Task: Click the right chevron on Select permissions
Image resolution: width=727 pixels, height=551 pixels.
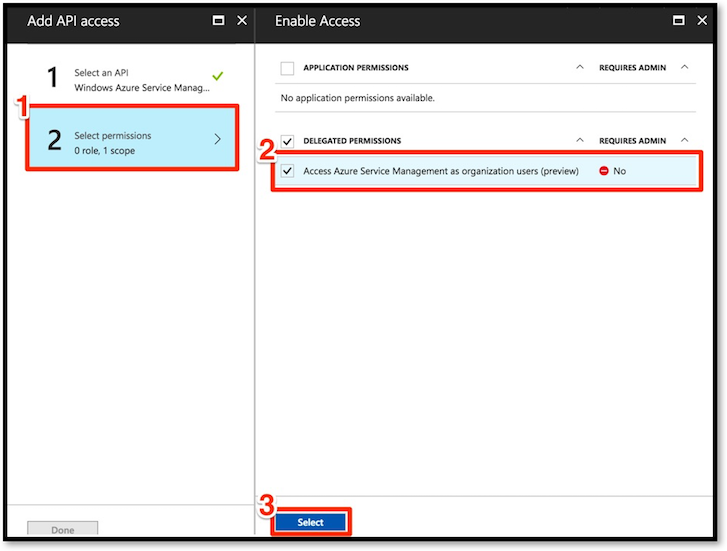Action: (x=217, y=139)
